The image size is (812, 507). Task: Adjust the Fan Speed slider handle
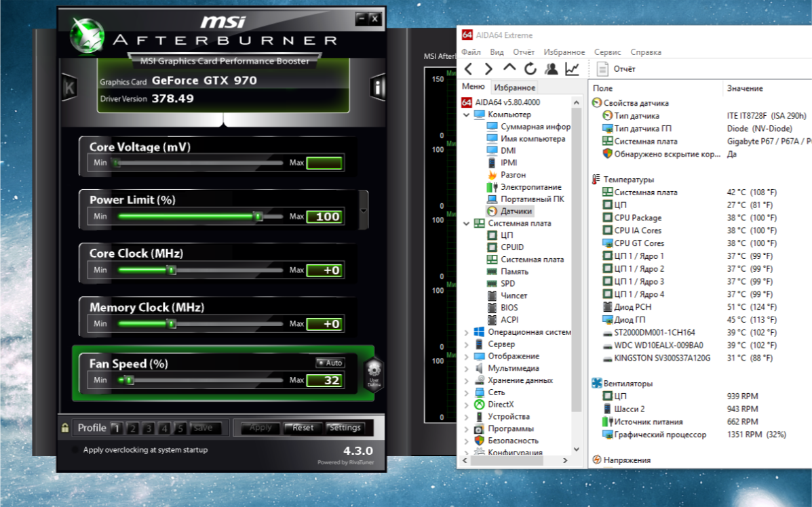[x=128, y=380]
